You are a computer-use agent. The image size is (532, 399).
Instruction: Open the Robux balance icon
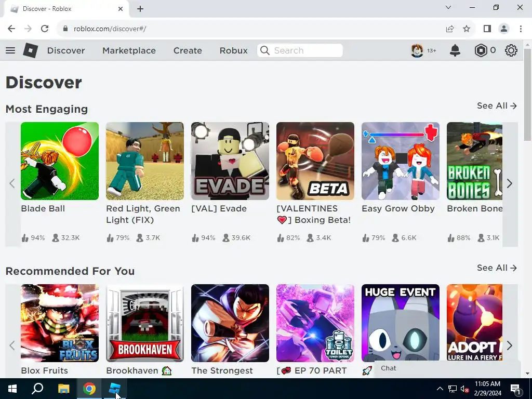tap(481, 50)
